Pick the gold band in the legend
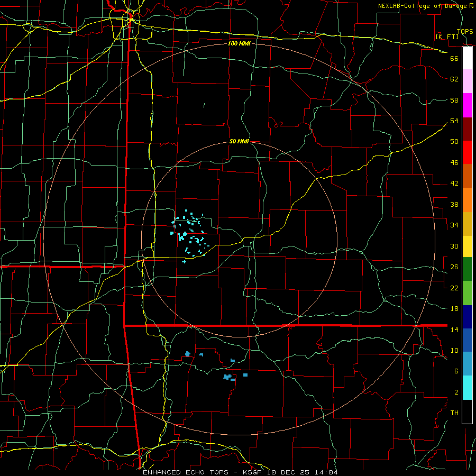The width and height of the screenshot is (476, 476). [x=467, y=224]
